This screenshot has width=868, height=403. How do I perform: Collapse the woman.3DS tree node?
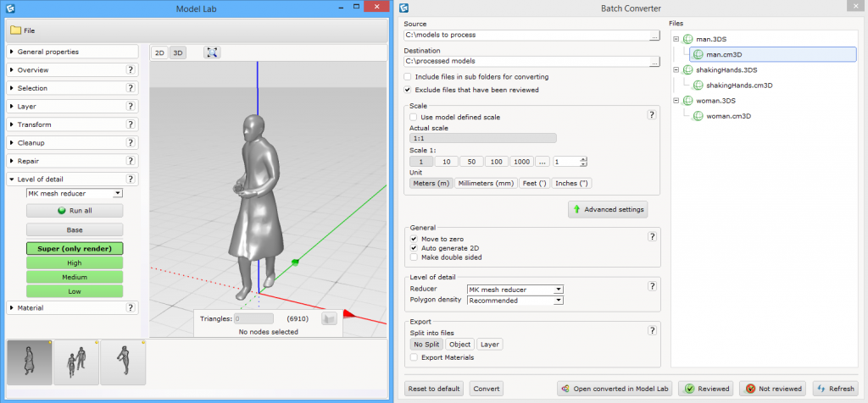(676, 101)
